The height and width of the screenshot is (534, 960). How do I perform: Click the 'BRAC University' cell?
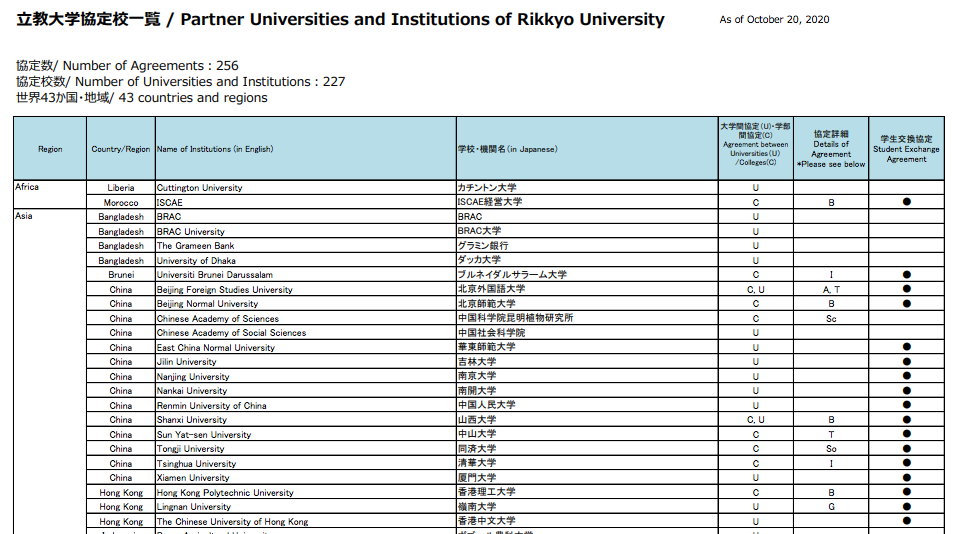306,231
